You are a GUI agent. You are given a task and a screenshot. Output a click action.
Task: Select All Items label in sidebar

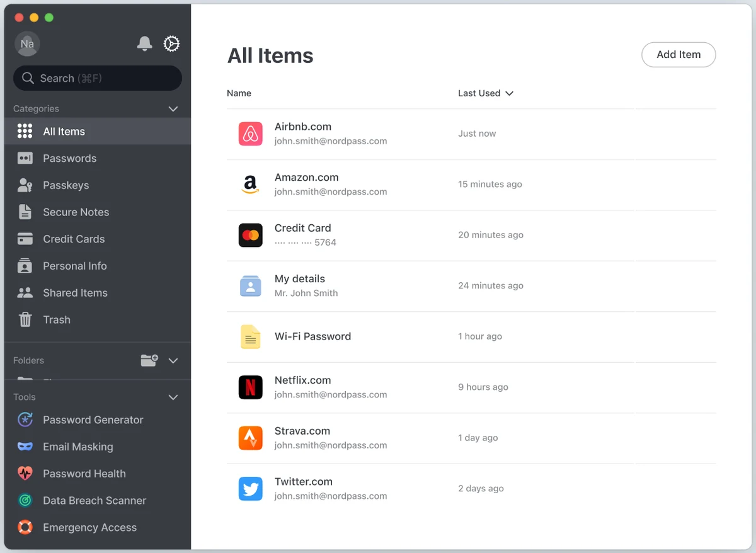coord(64,132)
